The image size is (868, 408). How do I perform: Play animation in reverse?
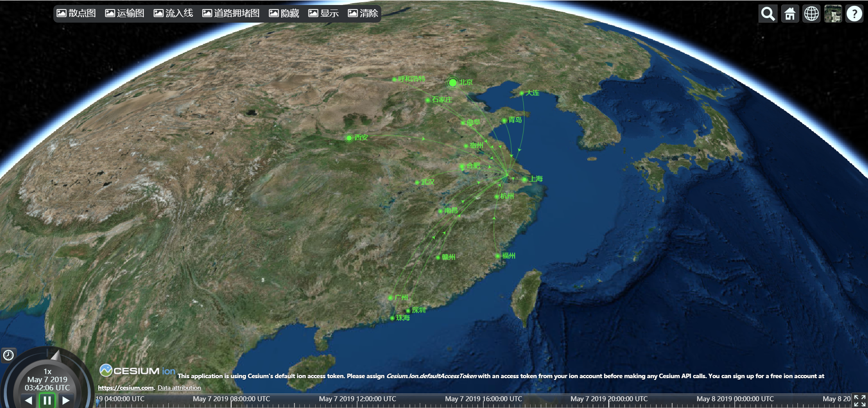(28, 400)
